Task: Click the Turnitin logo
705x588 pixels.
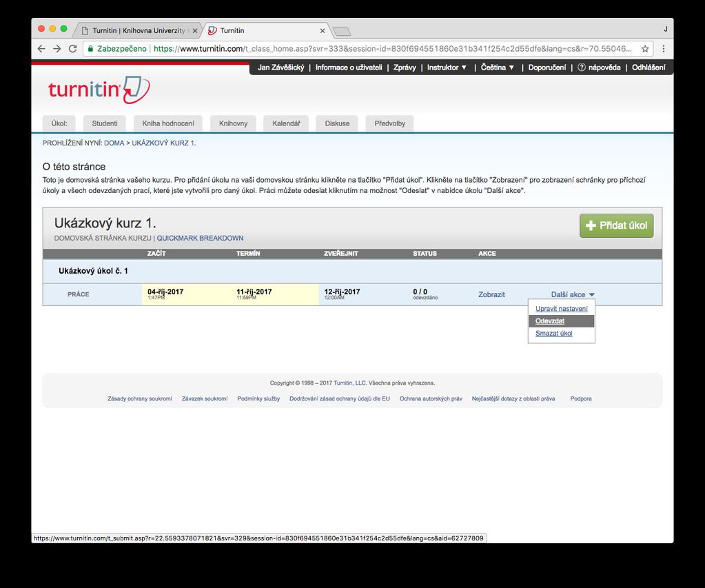Action: click(x=99, y=90)
